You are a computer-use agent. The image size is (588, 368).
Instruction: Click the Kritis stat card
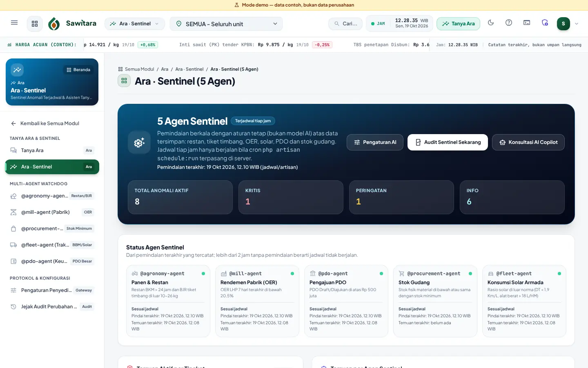coord(291,197)
